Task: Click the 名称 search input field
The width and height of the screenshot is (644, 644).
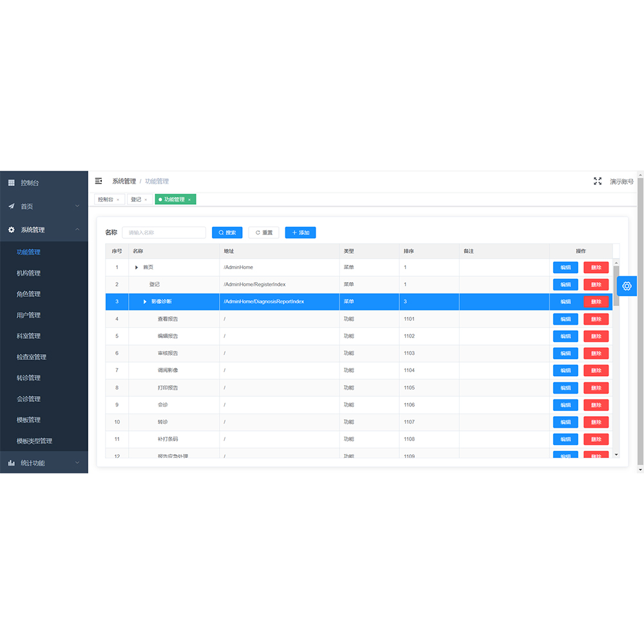Action: point(164,232)
